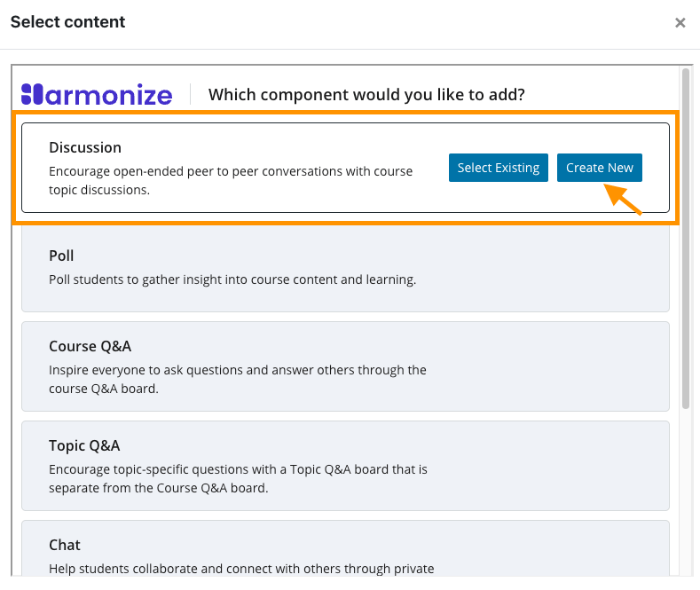Close the Select content dialog
700x590 pixels.
[680, 23]
